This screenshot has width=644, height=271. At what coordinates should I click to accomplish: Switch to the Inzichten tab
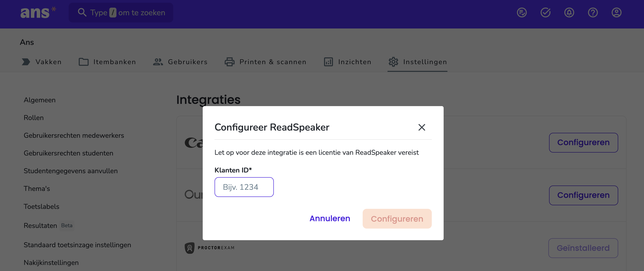click(x=348, y=62)
